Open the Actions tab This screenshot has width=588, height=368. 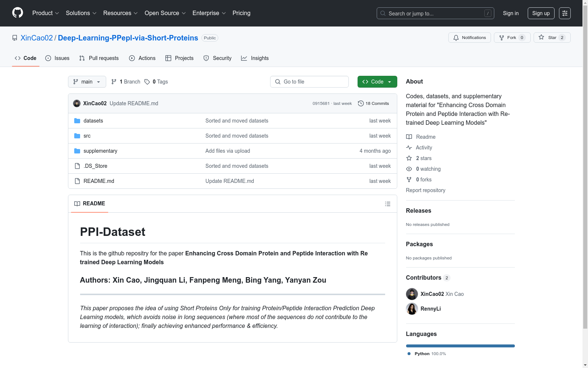click(142, 58)
